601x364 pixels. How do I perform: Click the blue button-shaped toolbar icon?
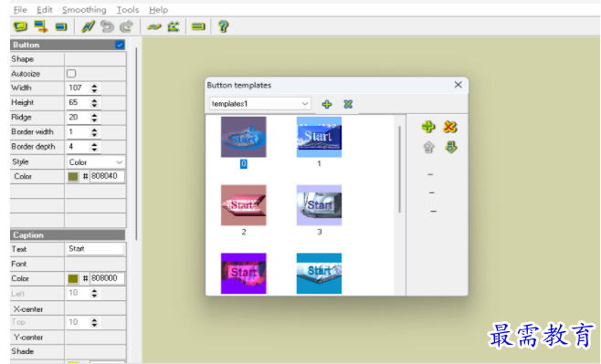[x=61, y=26]
